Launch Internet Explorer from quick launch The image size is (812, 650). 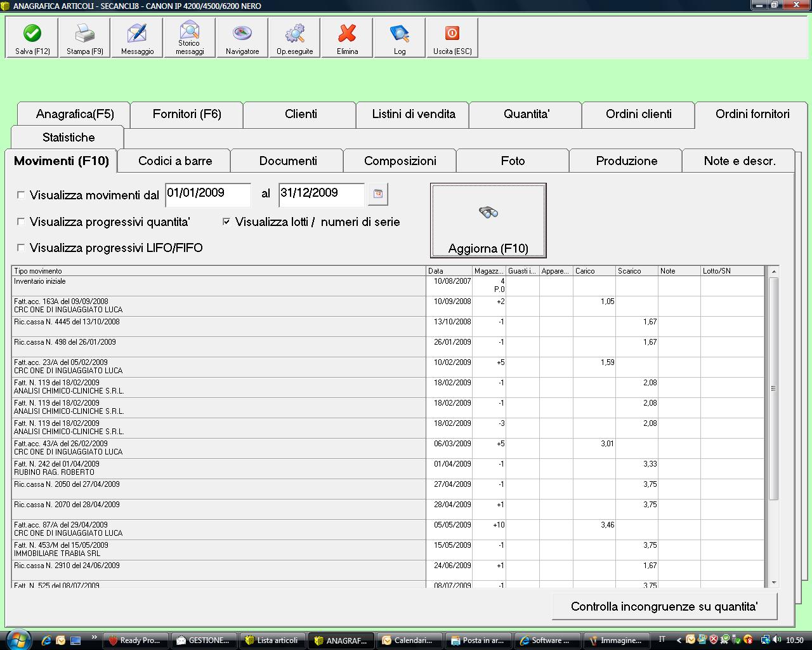click(46, 640)
